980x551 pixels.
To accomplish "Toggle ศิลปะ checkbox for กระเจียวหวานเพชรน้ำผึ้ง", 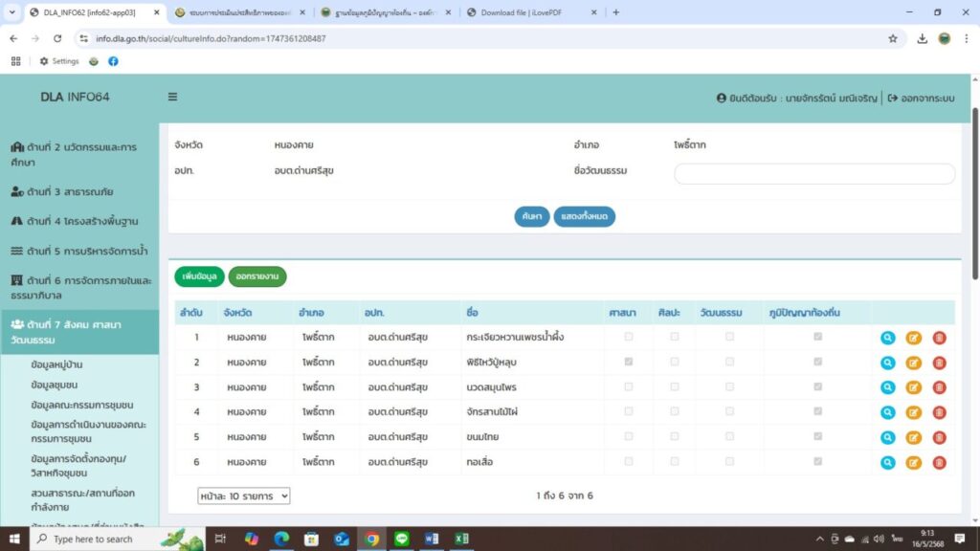I will [x=675, y=337].
